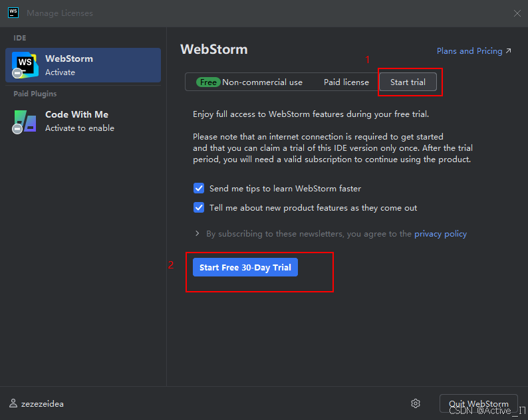Select the WebStorm product icon in the sidebar
The height and width of the screenshot is (420, 528).
coord(25,65)
